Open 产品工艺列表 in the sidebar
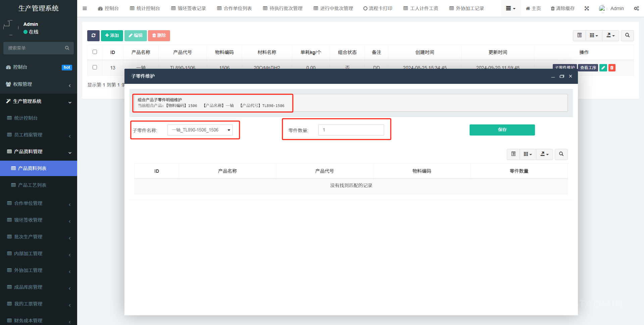 coord(32,185)
